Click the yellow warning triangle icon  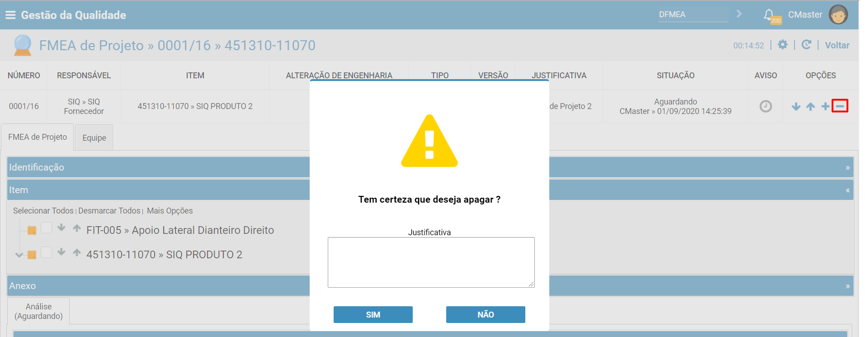(x=429, y=141)
